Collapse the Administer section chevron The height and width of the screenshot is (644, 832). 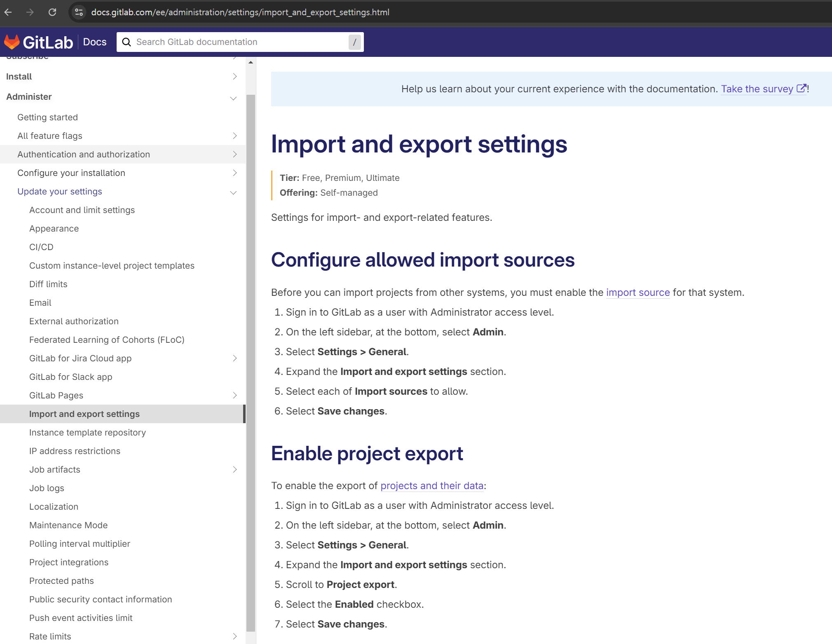pyautogui.click(x=233, y=98)
